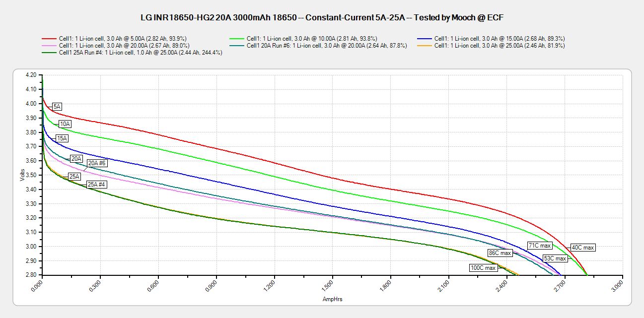The height and width of the screenshot is (318, 644).
Task: Click the "20A #6" curve label
Action: click(x=97, y=163)
